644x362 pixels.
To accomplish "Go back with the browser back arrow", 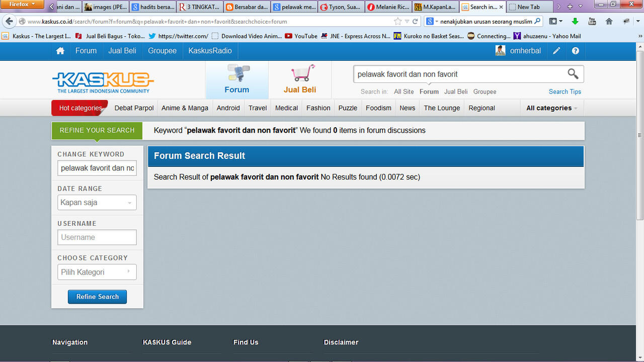I will point(9,21).
